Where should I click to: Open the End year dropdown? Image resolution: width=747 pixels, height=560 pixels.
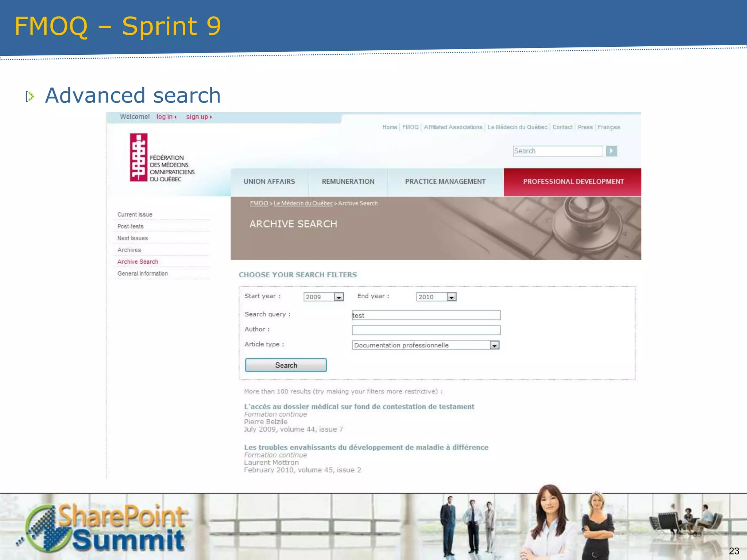click(436, 297)
